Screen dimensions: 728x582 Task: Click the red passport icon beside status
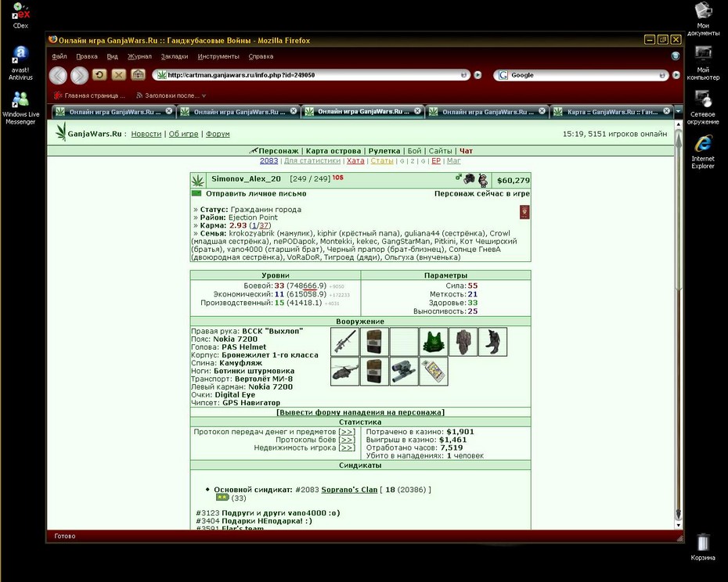pyautogui.click(x=524, y=212)
